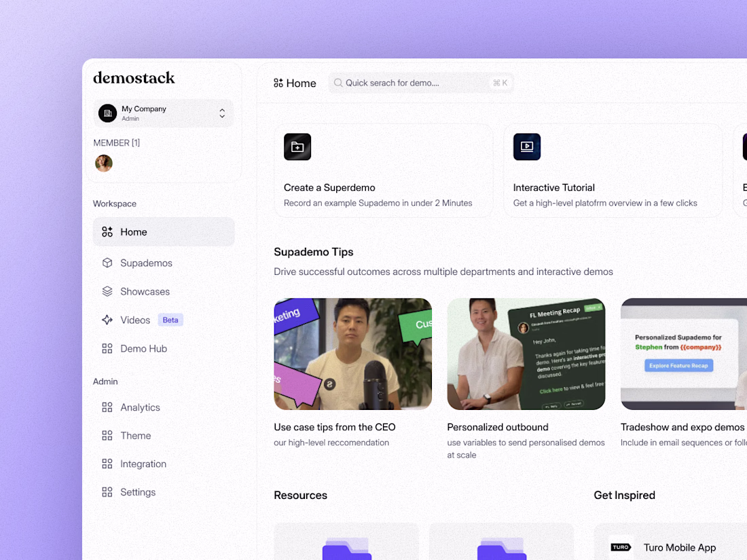The image size is (747, 560).
Task: Open the Tradeshow and expo demos thumbnail
Action: click(684, 354)
